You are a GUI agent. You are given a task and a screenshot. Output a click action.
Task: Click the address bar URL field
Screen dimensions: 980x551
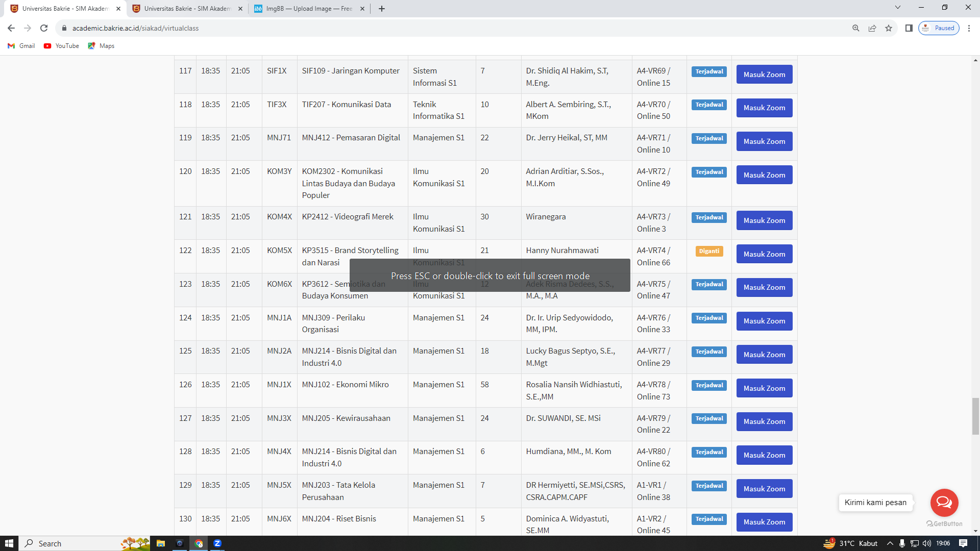tap(449, 28)
